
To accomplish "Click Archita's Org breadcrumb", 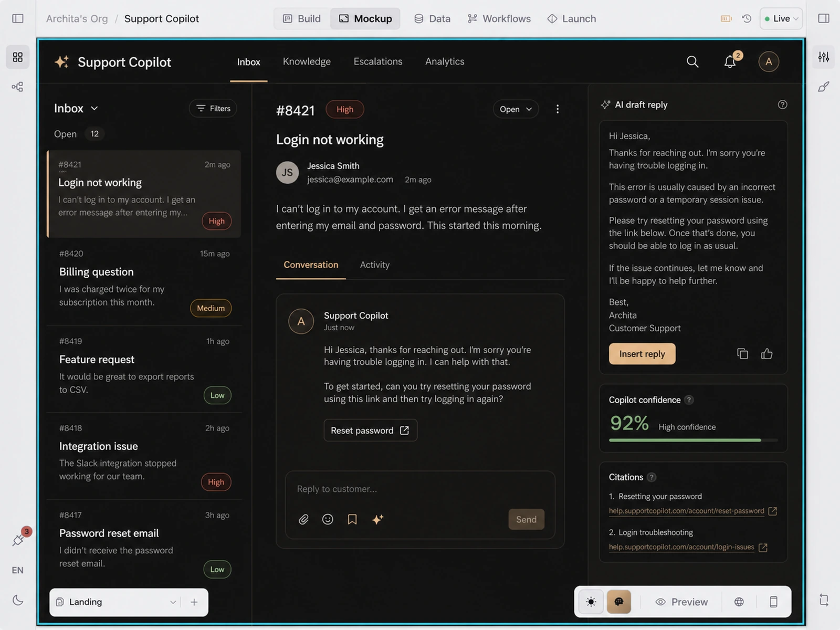I will [77, 18].
